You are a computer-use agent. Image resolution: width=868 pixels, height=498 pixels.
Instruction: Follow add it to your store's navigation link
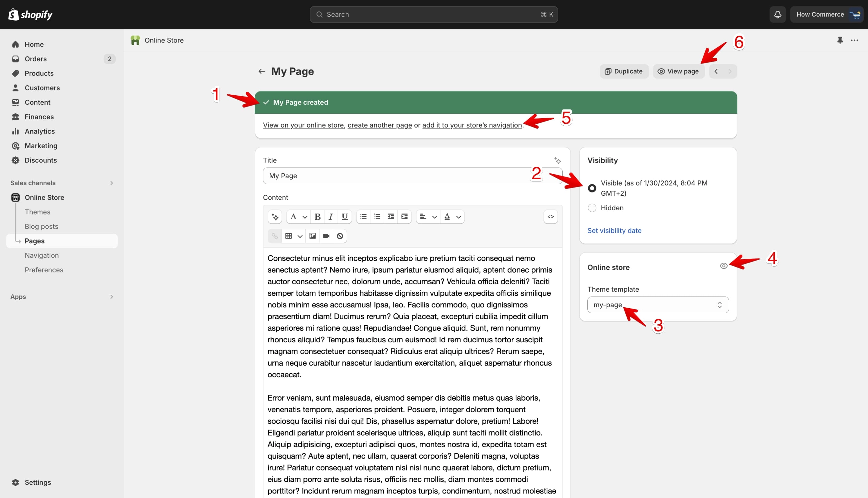pyautogui.click(x=472, y=125)
